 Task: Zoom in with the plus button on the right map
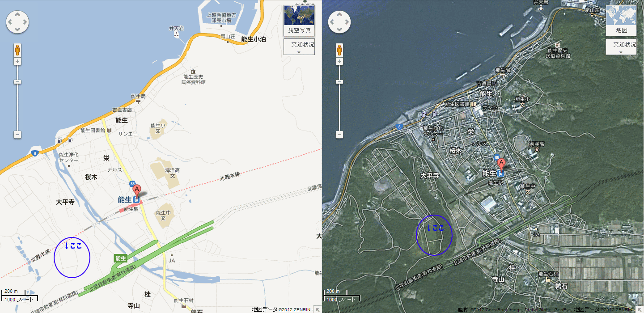coord(339,61)
